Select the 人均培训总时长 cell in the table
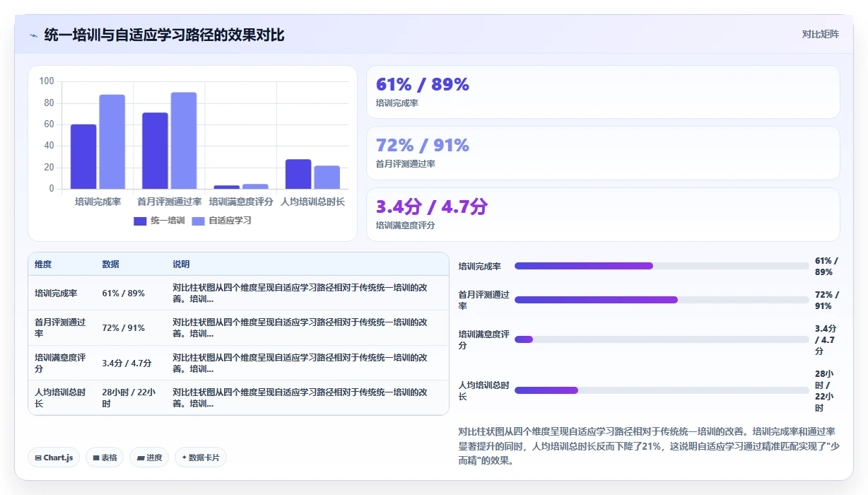The width and height of the screenshot is (868, 495). pyautogui.click(x=61, y=397)
